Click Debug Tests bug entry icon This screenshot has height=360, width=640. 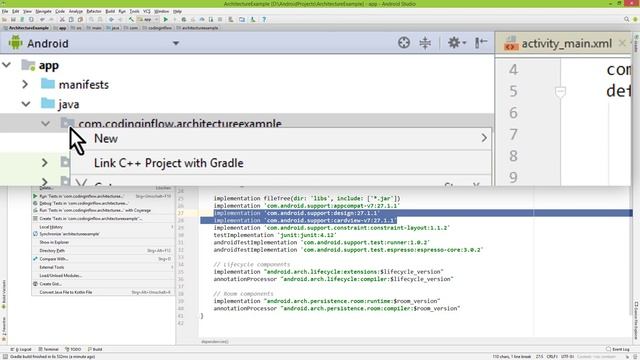click(35, 203)
